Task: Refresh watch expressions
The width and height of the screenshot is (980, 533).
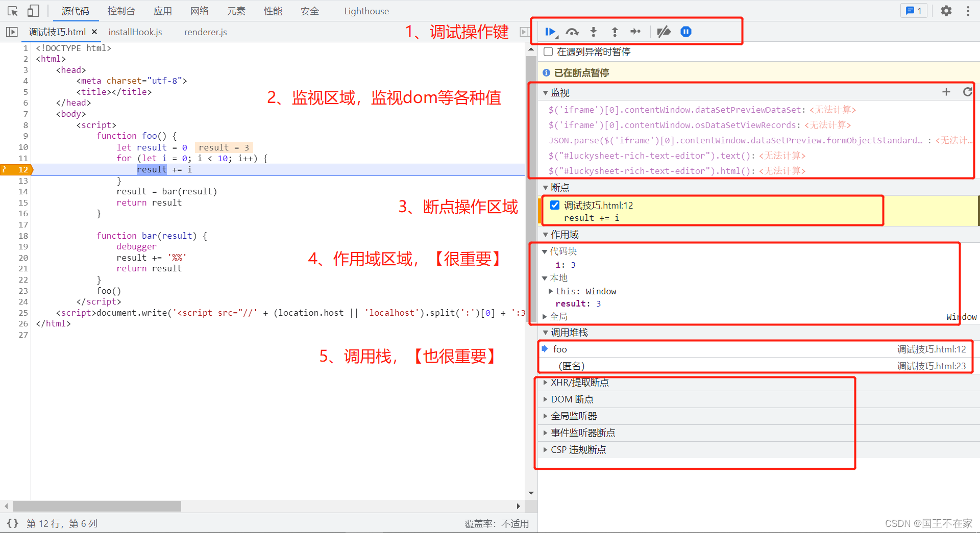Action: pyautogui.click(x=967, y=92)
